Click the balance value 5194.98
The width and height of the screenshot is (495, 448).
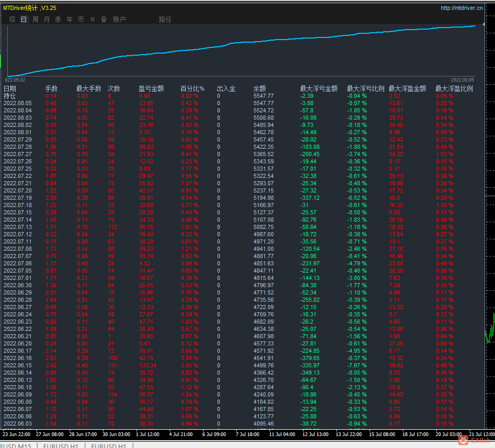tap(263, 198)
